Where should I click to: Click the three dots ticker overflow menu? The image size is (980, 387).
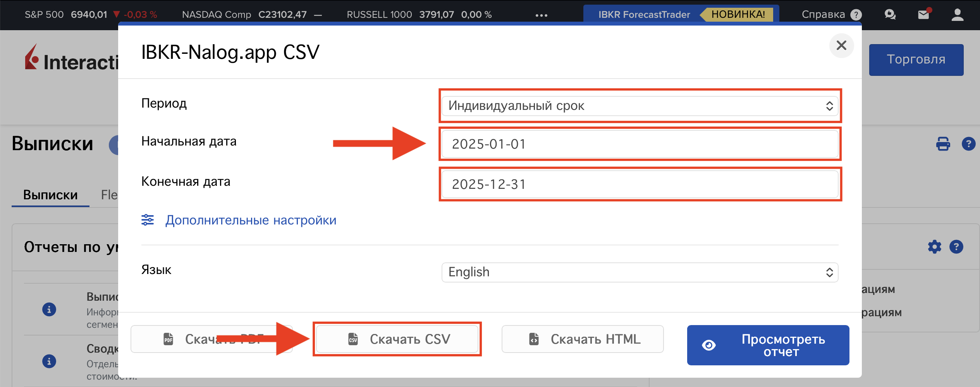pos(541,15)
